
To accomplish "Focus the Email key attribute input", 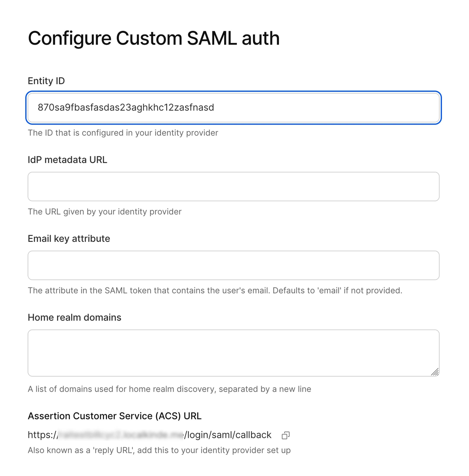I will pos(234,265).
